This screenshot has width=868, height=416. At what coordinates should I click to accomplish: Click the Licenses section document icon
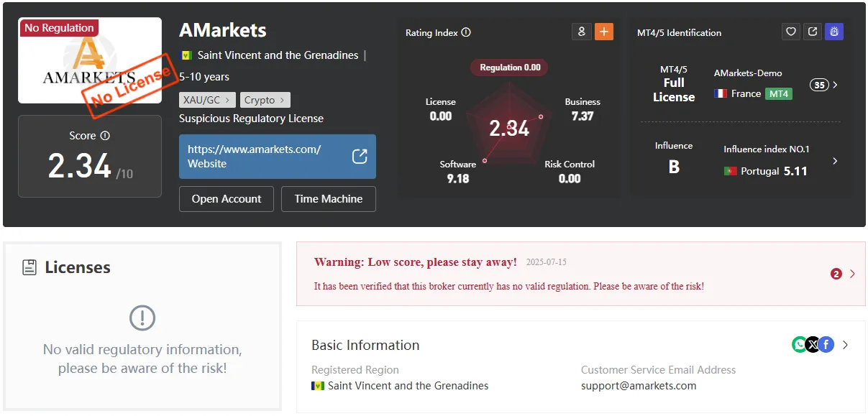tap(29, 267)
